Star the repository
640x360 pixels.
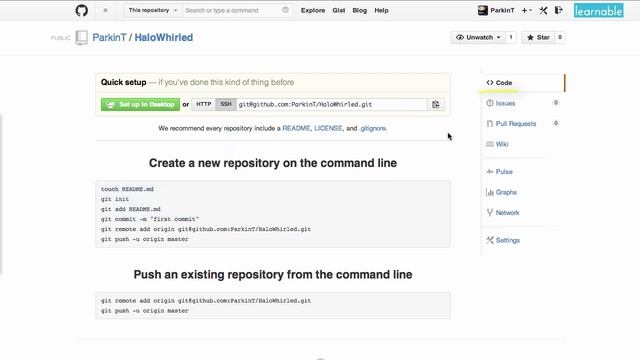pos(538,38)
